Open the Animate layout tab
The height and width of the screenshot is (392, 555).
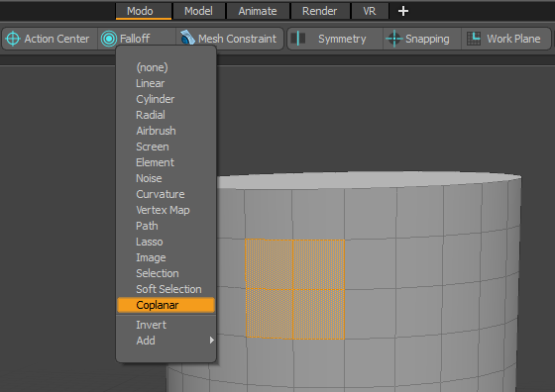(258, 11)
